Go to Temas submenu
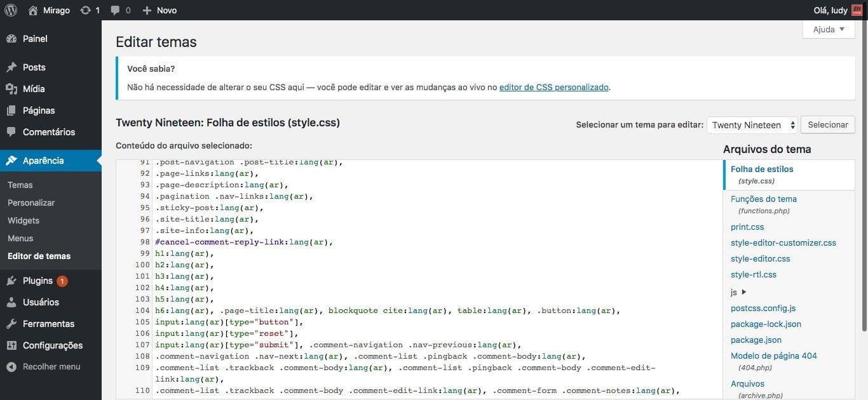This screenshot has width=868, height=400. coord(20,185)
